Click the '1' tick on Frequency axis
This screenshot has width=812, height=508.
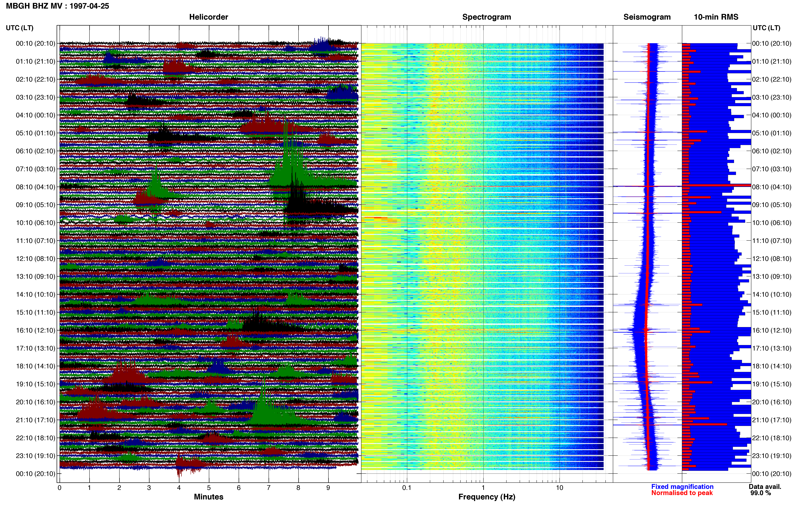[x=483, y=487]
